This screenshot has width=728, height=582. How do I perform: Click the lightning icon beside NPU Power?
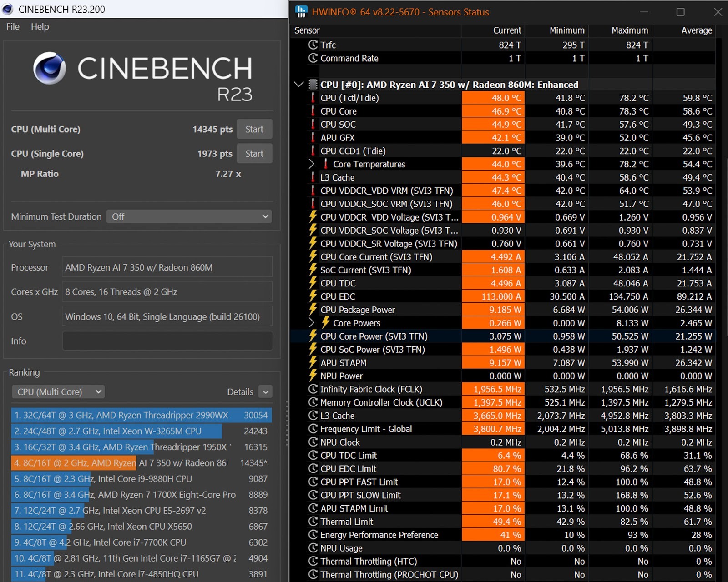313,376
